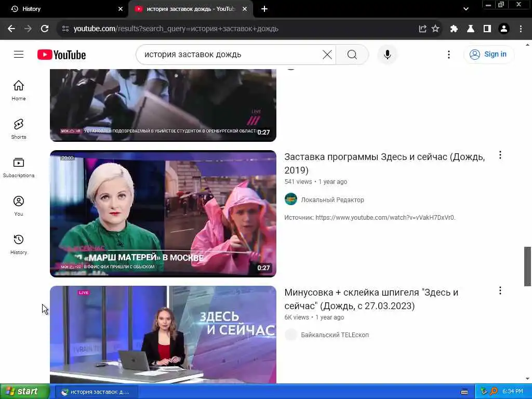
Task: Open video title Заставка программы Здесь и сейчас
Action: pyautogui.click(x=384, y=163)
